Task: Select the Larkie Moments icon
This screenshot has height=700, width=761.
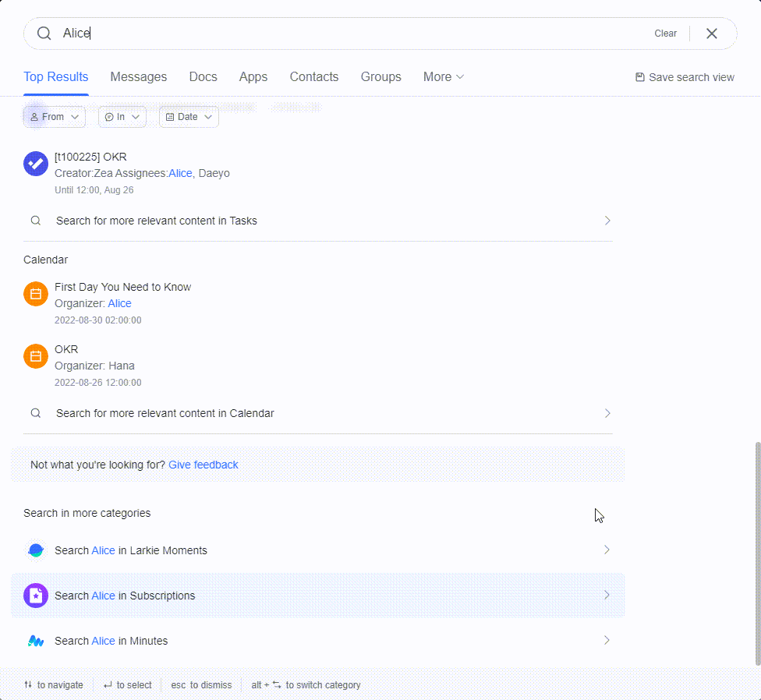Action: click(35, 550)
